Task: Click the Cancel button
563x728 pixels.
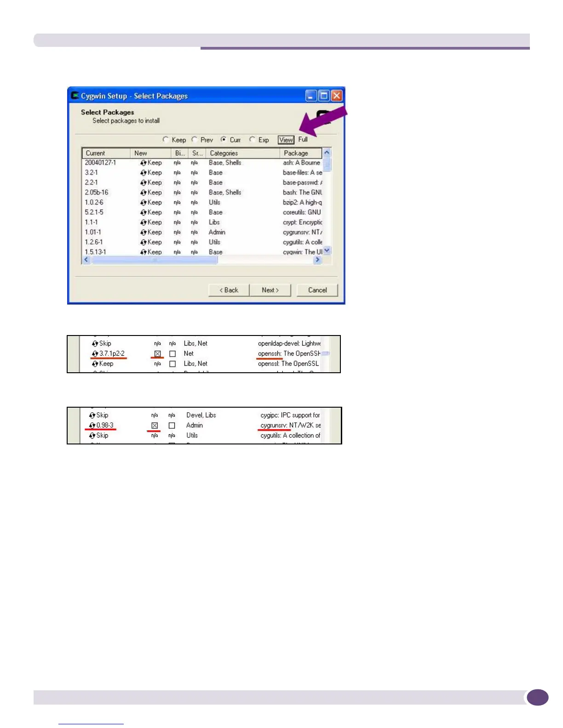Action: click(x=317, y=290)
